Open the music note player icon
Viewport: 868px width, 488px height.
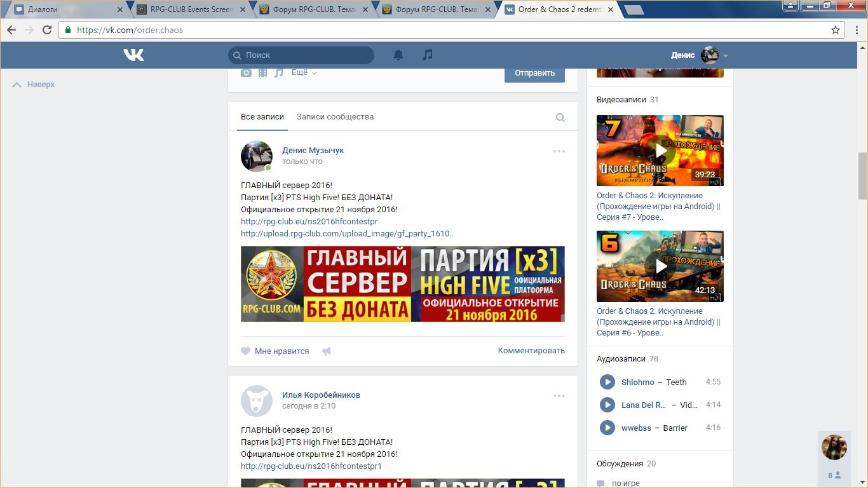tap(428, 55)
